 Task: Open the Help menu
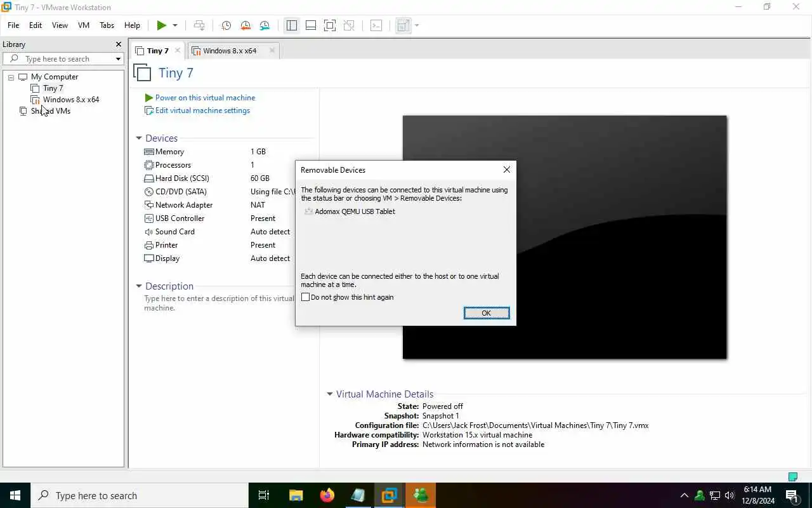coord(132,25)
